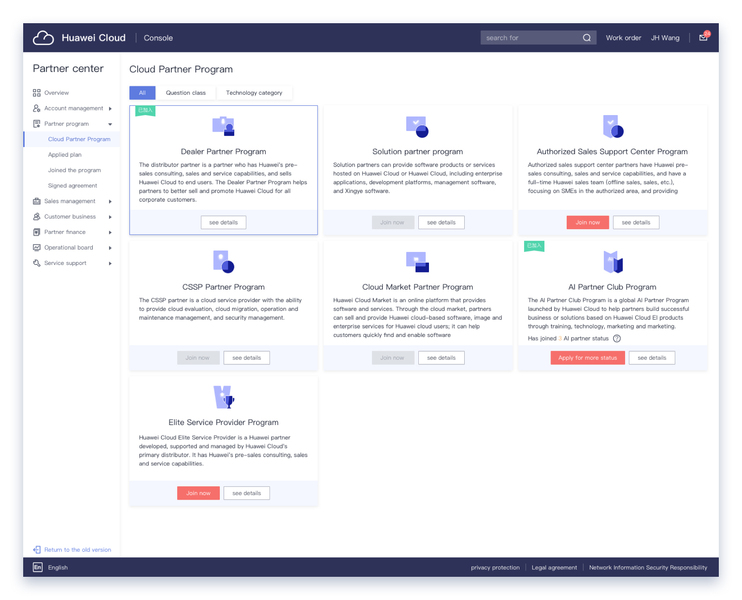Click the Authorized Sales Support Center icon
742x600 pixels.
pos(613,126)
